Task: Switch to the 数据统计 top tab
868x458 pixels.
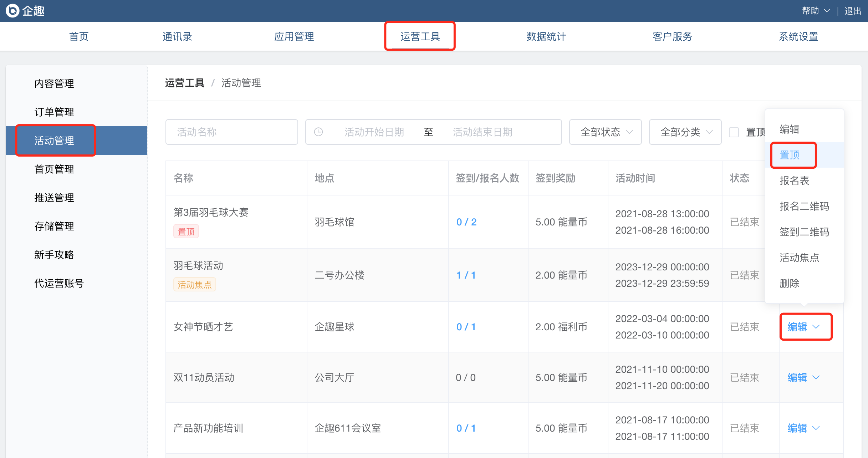Action: pos(546,36)
